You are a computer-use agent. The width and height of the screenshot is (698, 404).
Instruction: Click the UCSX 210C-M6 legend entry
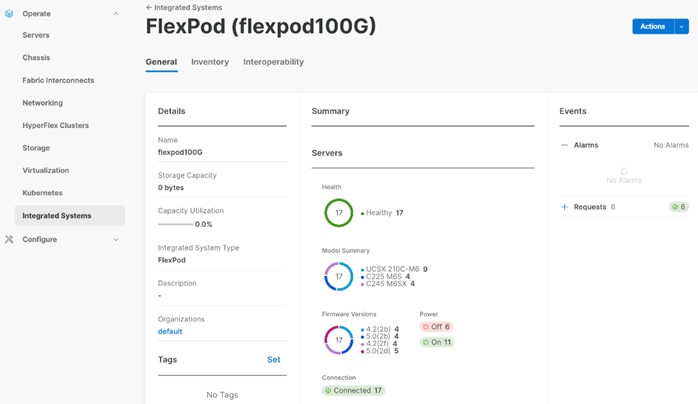(x=394, y=269)
